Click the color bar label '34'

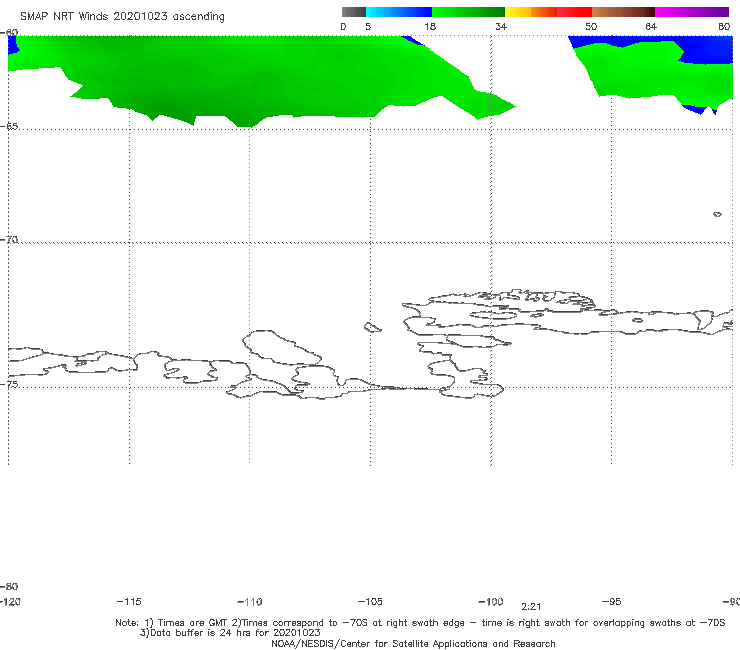(501, 27)
